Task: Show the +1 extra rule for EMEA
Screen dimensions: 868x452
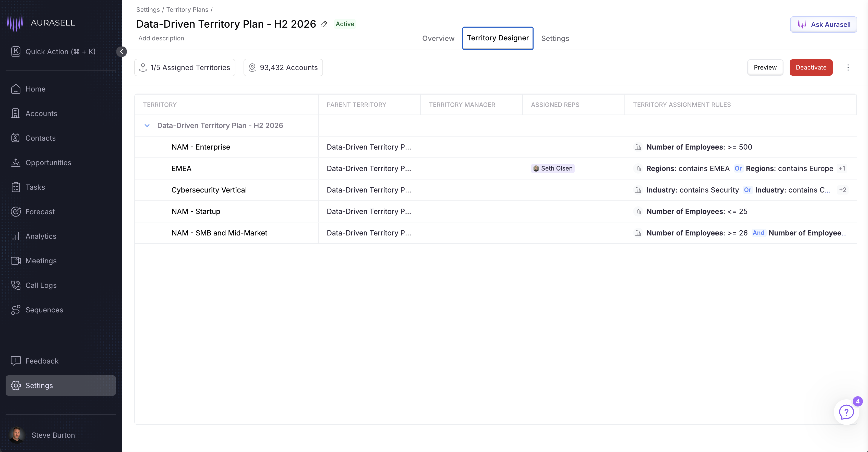Action: click(x=842, y=168)
